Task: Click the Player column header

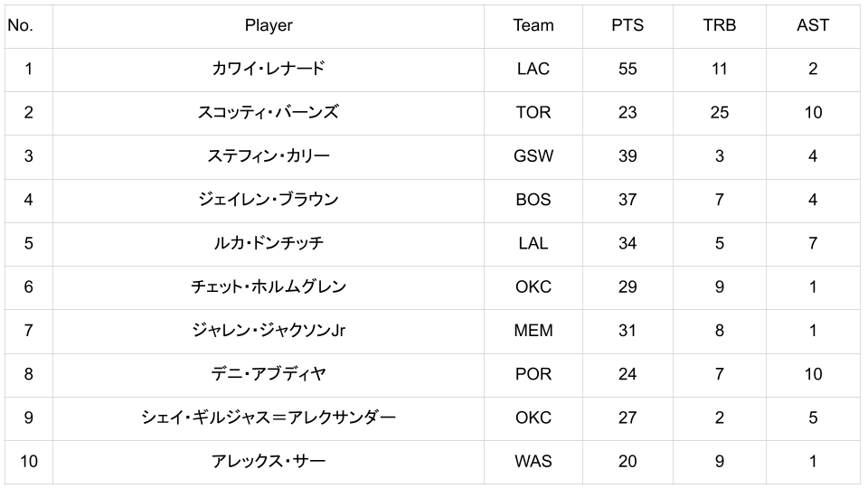Action: pyautogui.click(x=269, y=25)
